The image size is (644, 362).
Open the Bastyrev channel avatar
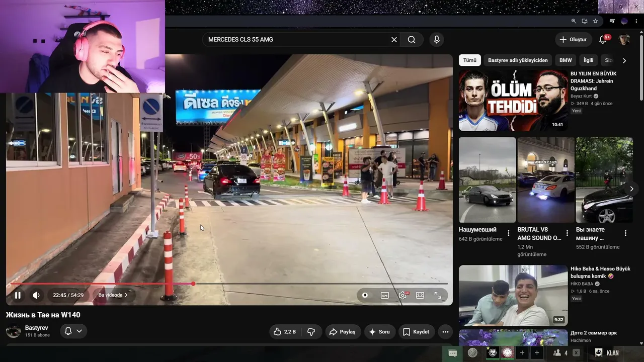coord(14,331)
